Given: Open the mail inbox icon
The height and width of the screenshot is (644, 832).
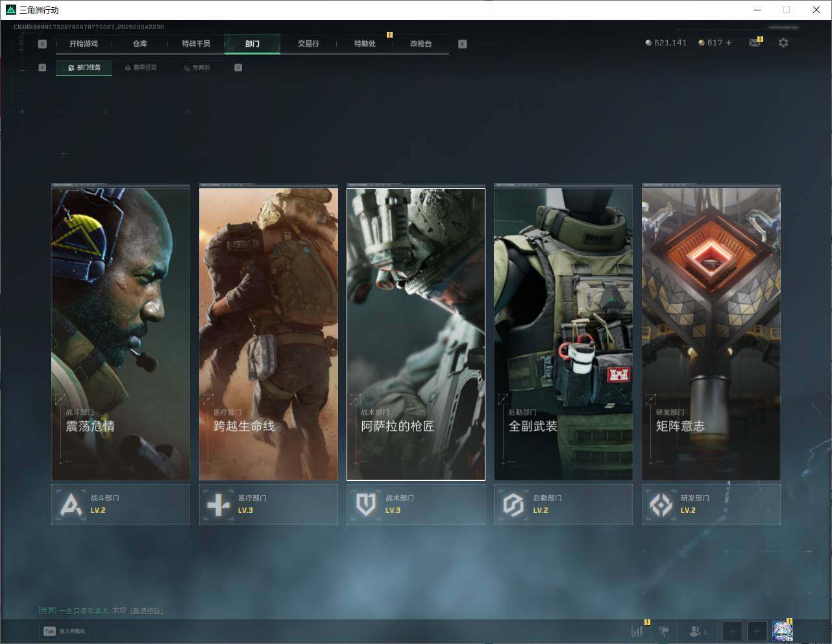Looking at the screenshot, I should click(x=755, y=43).
